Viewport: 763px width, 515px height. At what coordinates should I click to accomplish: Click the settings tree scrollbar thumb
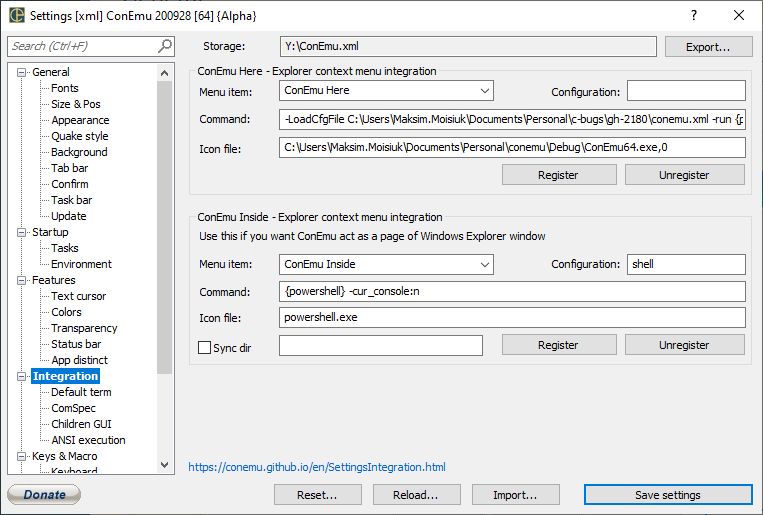(x=164, y=227)
